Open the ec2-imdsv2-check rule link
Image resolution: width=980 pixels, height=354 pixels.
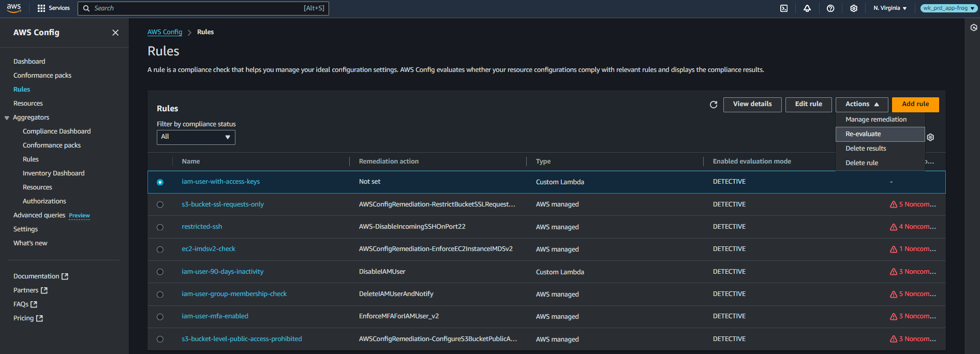pos(208,249)
